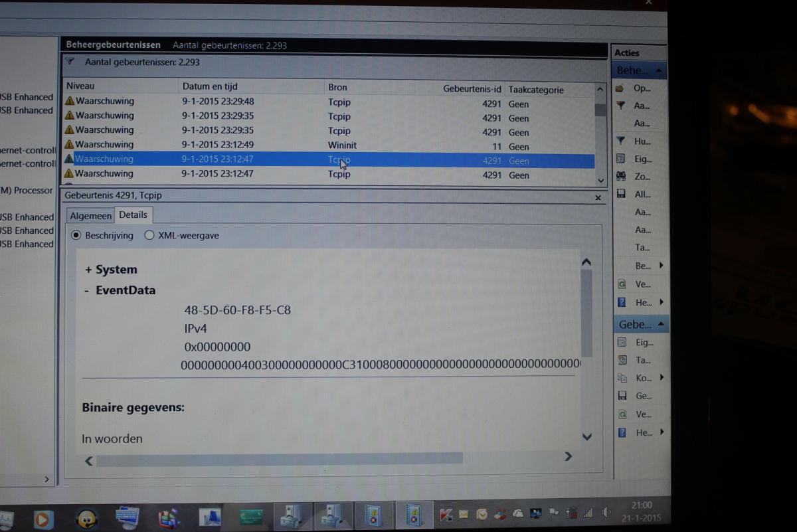Screen dimensions: 797x532
Task: Collapse the Gebe... actions section
Action: 661,324
